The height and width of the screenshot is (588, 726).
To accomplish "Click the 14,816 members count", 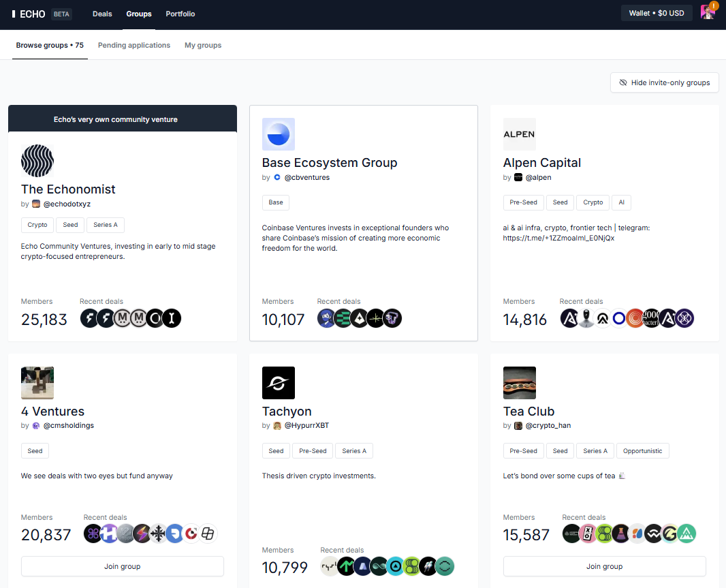I will [525, 320].
